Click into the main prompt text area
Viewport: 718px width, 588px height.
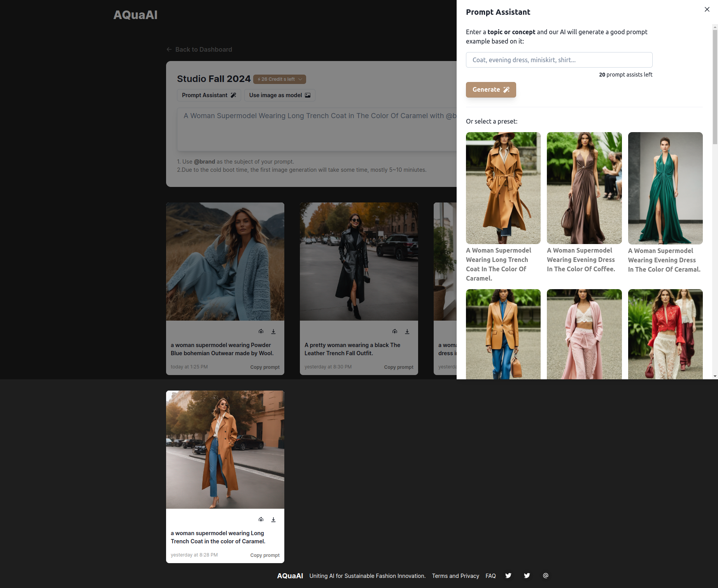pos(317,129)
